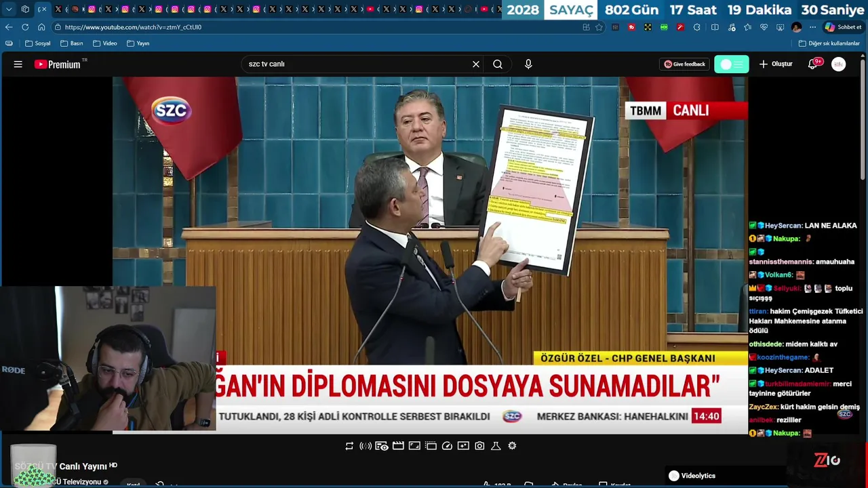Screen dimensions: 868x488
Task: Toggle the green sidebar switch in header
Action: coord(732,64)
